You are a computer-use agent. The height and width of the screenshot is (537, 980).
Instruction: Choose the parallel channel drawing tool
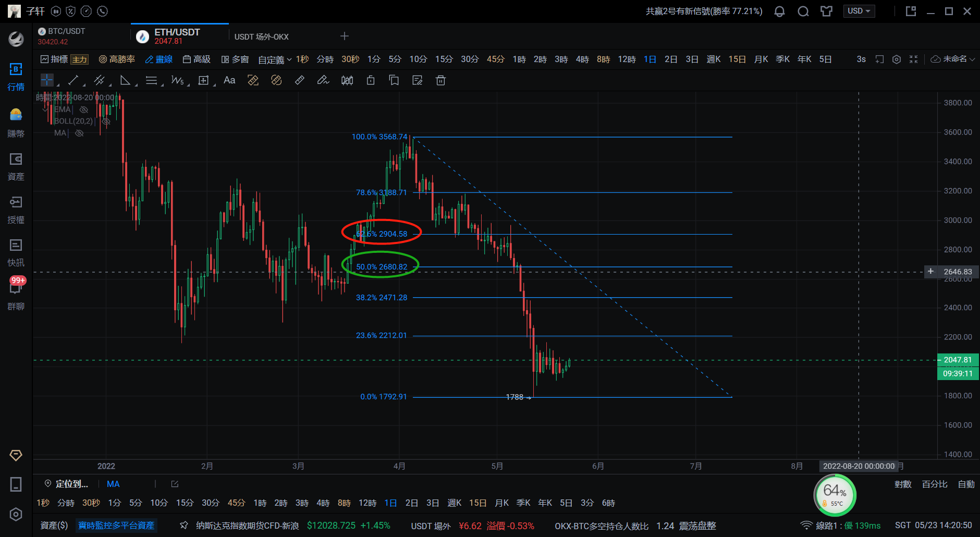click(99, 80)
